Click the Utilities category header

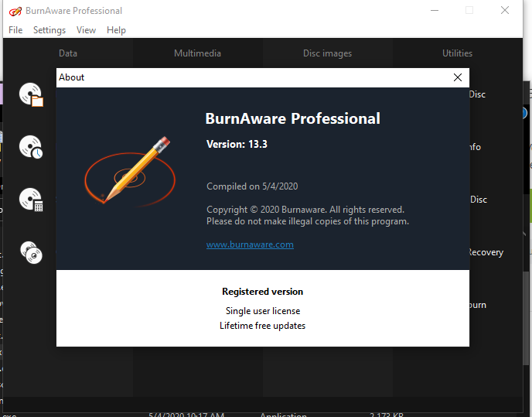457,53
